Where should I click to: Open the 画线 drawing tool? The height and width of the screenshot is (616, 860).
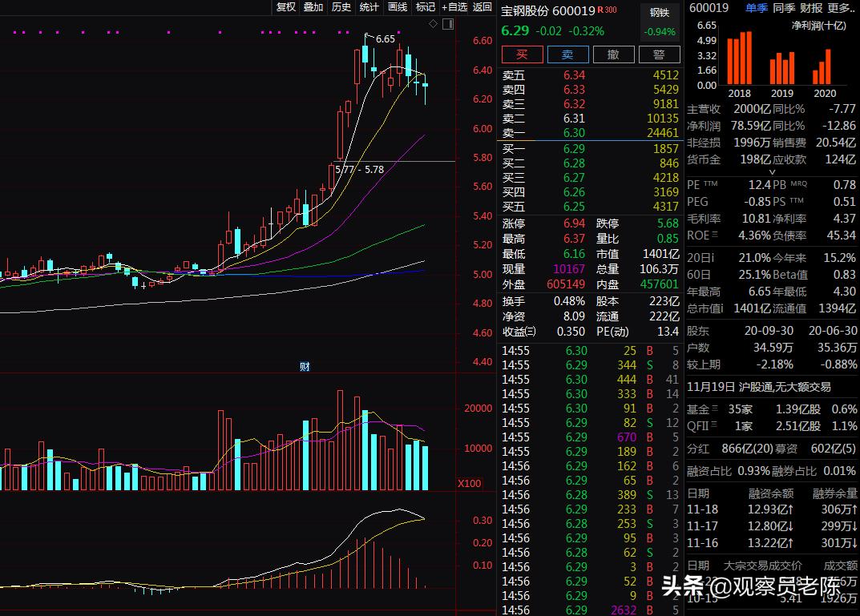click(398, 6)
